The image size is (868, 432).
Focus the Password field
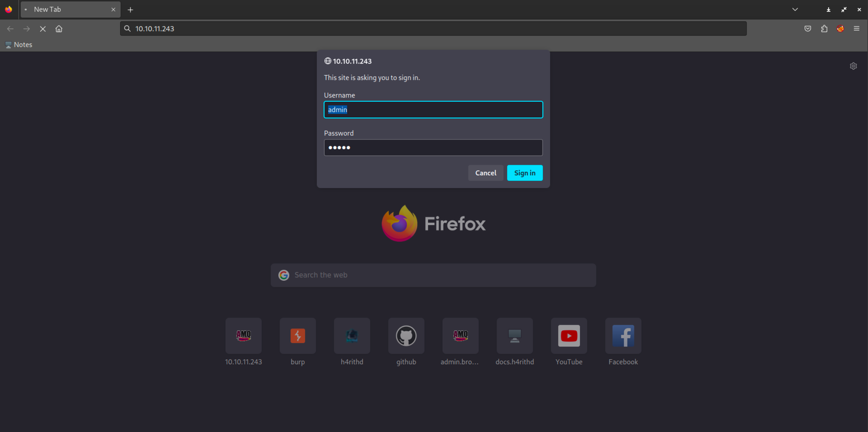pos(433,147)
